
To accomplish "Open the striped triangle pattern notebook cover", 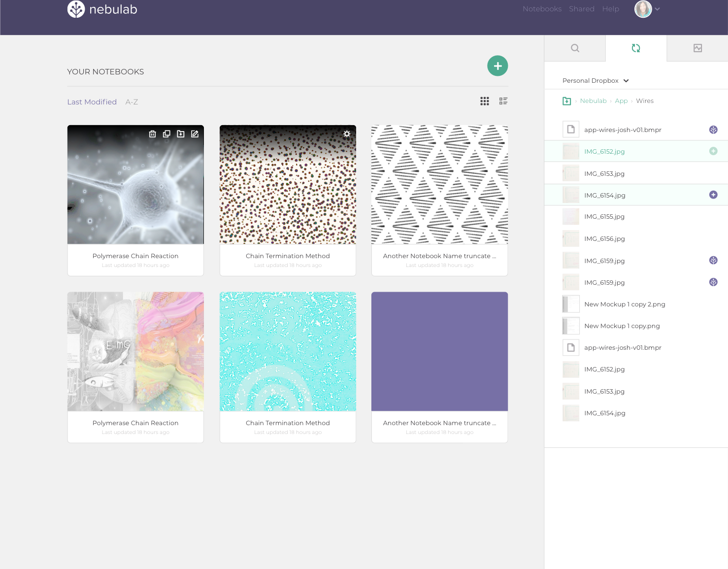I will click(x=439, y=185).
